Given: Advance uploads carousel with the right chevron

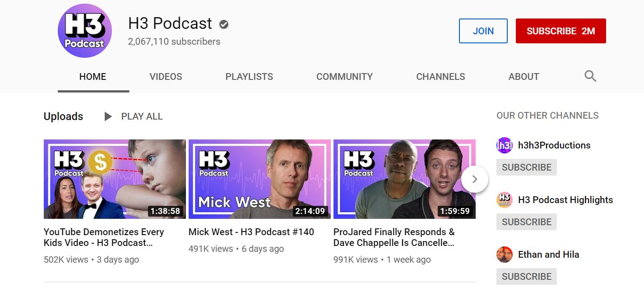Looking at the screenshot, I should pos(475,179).
